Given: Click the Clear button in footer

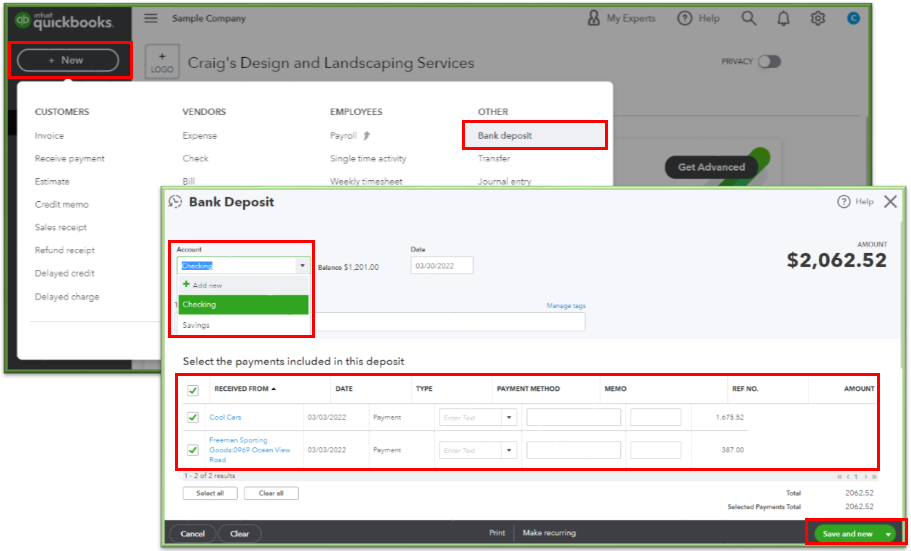Looking at the screenshot, I should coord(239,534).
